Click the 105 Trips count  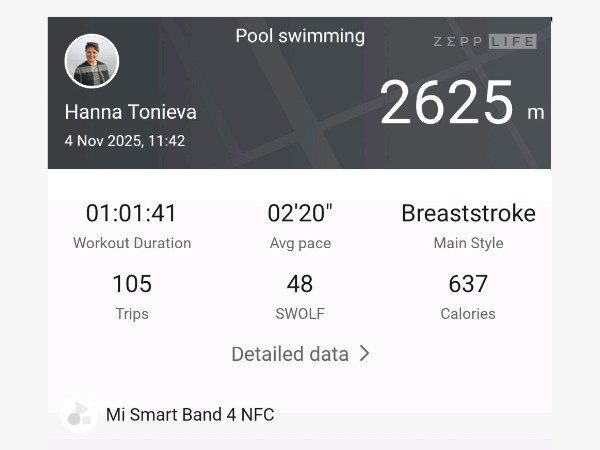pos(132,284)
